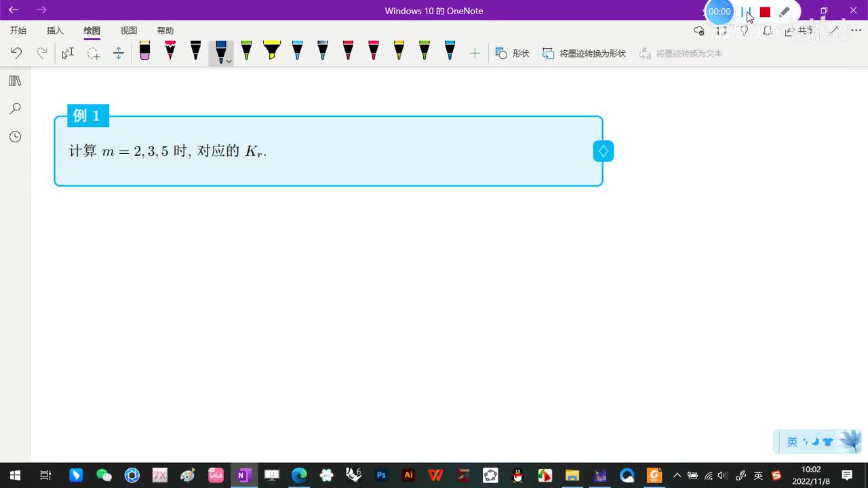Image resolution: width=868 pixels, height=488 pixels.
Task: Open recent notes clock icon
Action: [15, 136]
